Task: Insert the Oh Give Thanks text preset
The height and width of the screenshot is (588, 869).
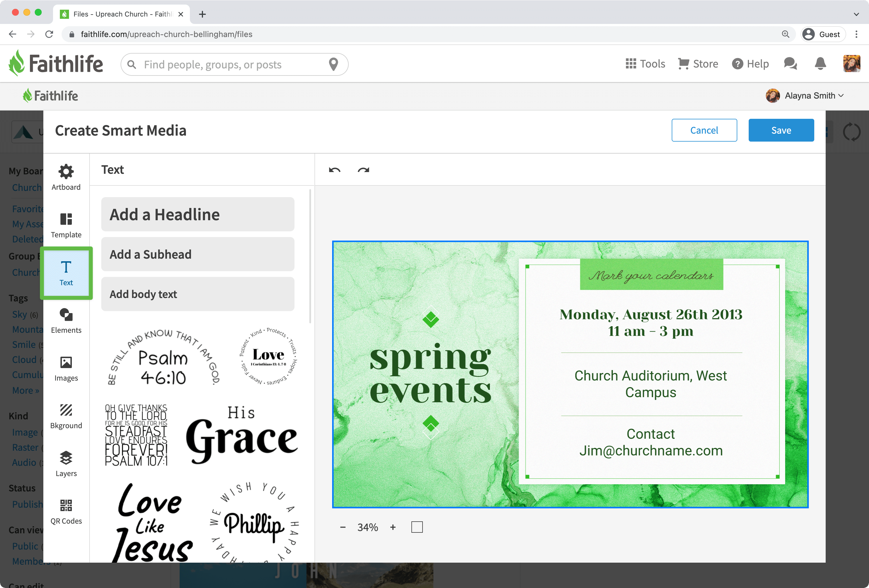Action: click(x=136, y=435)
